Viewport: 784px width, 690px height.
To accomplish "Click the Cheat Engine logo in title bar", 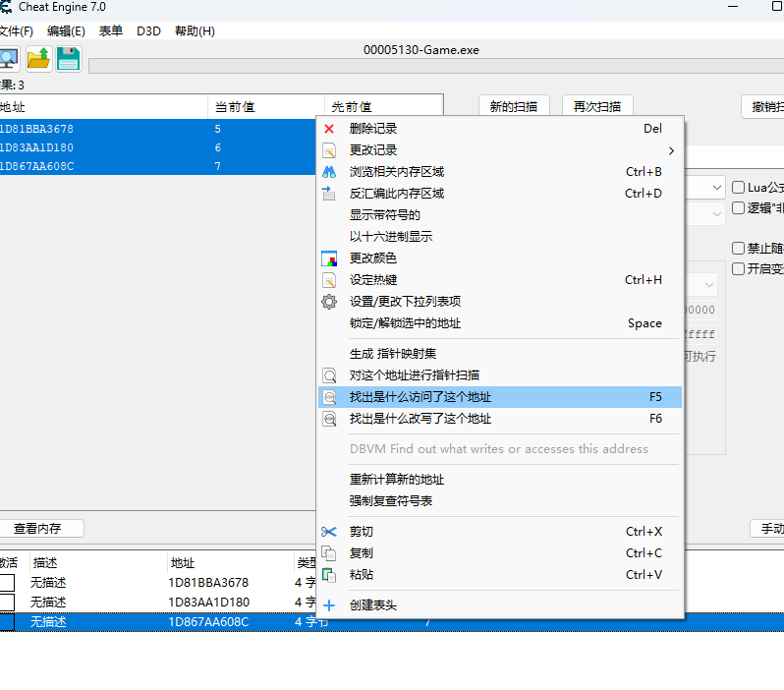I will pyautogui.click(x=6, y=7).
